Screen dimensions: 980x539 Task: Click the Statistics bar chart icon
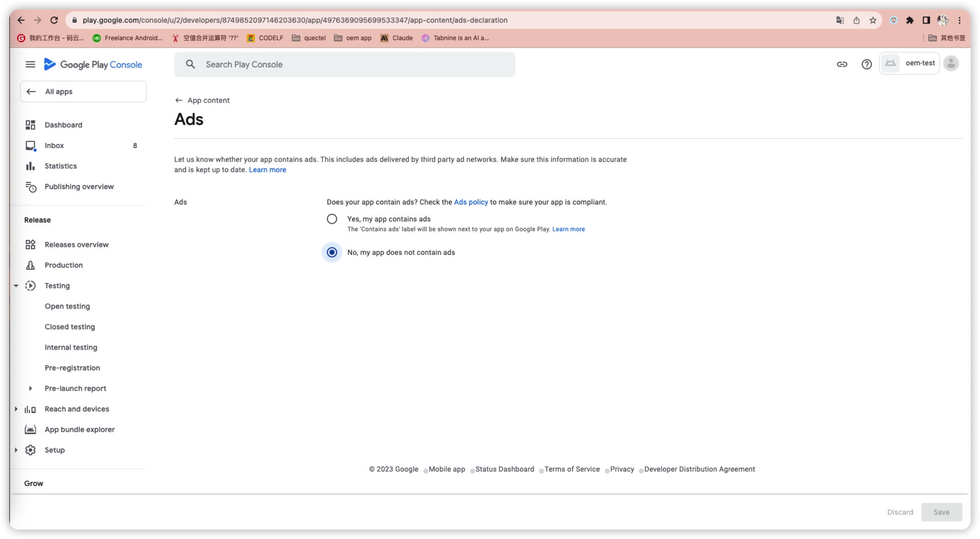coord(30,166)
